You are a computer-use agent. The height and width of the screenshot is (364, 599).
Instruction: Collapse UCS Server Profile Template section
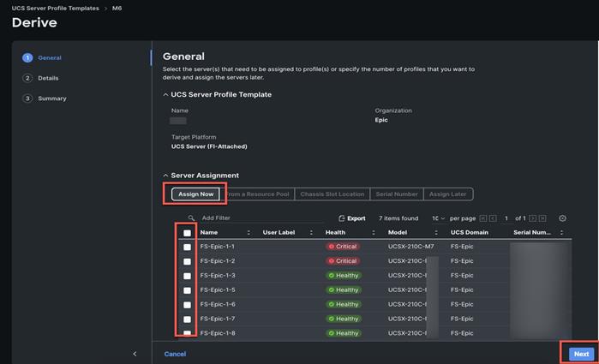(x=165, y=94)
